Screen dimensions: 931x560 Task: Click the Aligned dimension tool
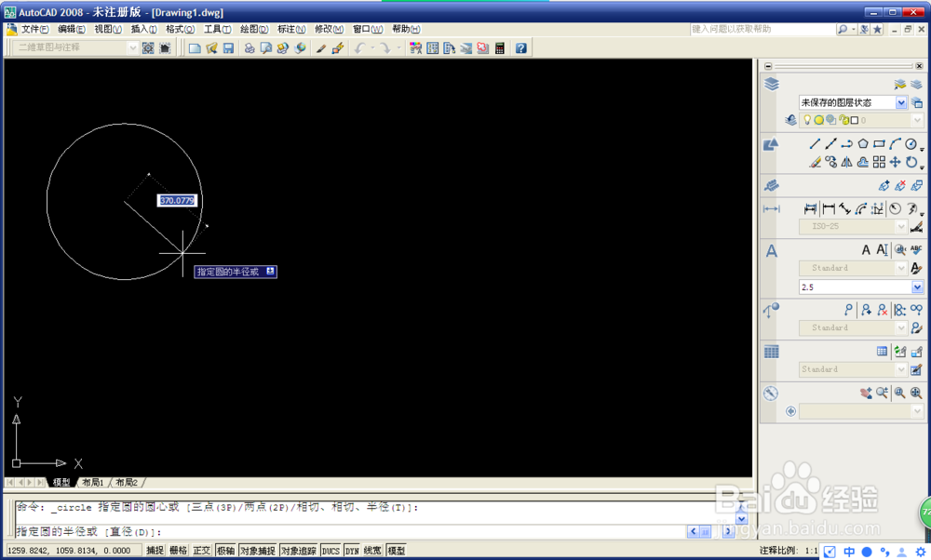[844, 208]
